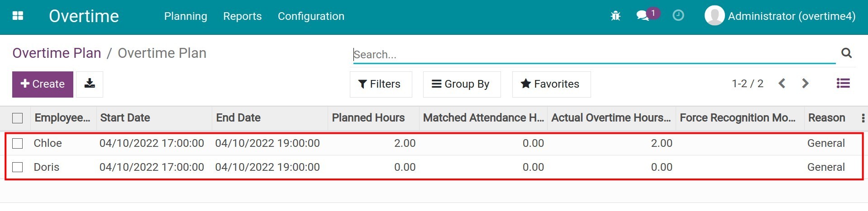868x211 pixels.
Task: Click the debug bug icon
Action: [615, 16]
